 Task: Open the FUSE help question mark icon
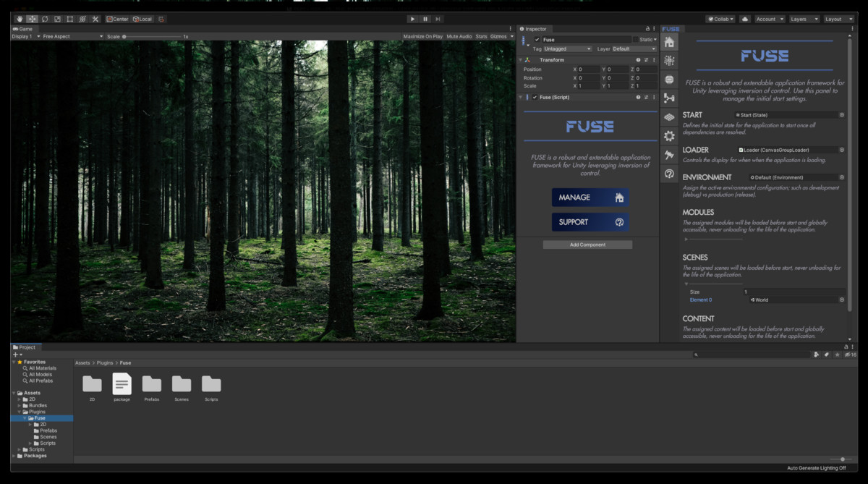[669, 174]
